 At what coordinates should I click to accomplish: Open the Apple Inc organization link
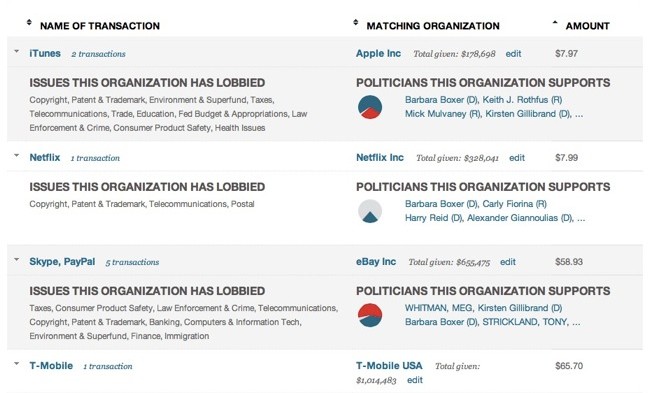378,53
